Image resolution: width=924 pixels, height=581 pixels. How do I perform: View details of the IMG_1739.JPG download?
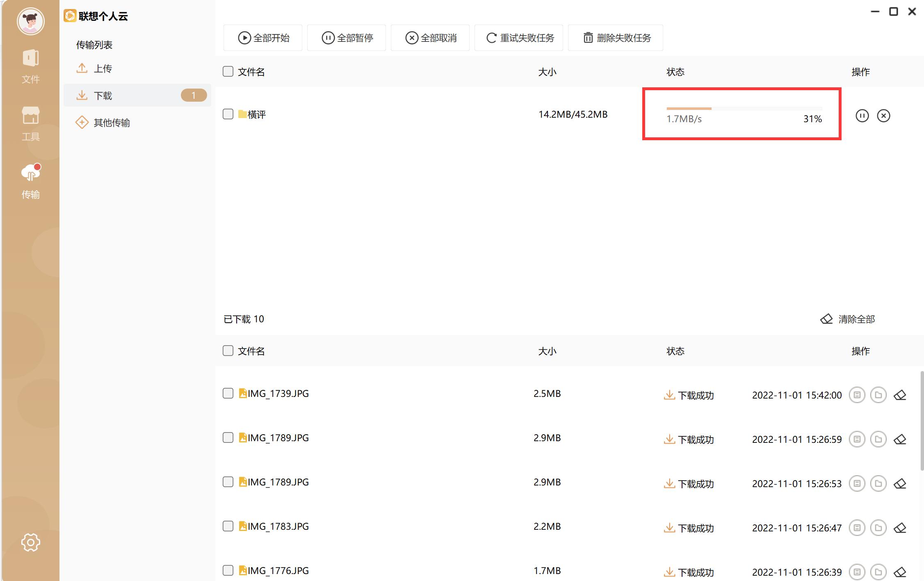click(x=857, y=395)
